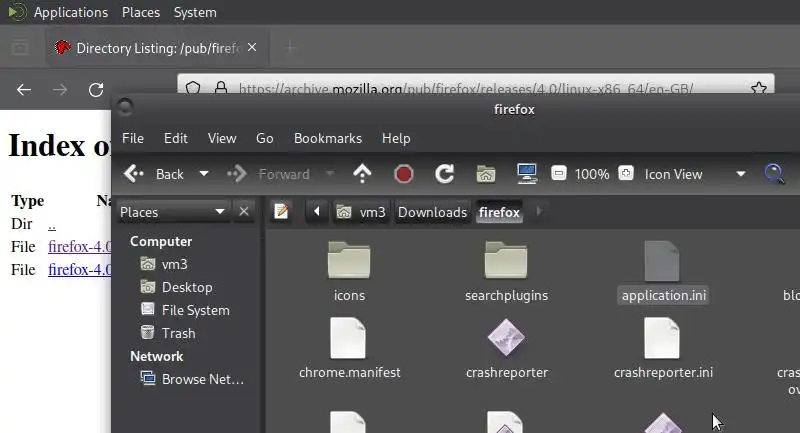Open the Home folder toolbar icon
This screenshot has width=800, height=433.
(x=486, y=174)
